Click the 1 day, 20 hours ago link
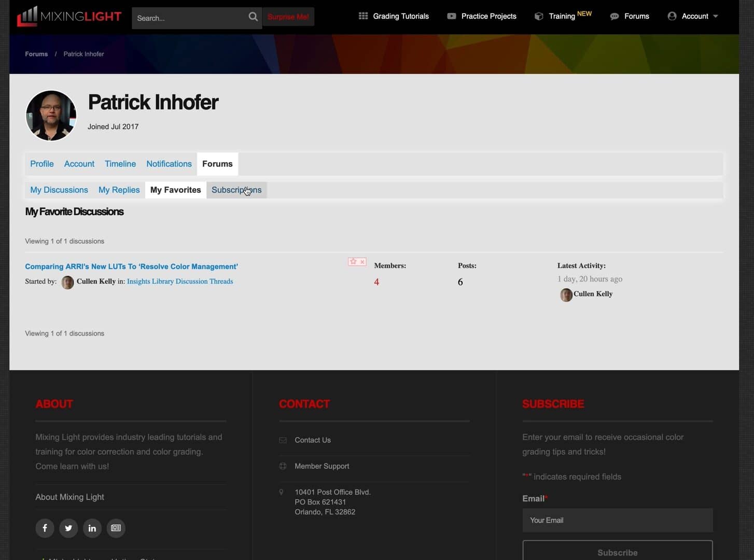The height and width of the screenshot is (560, 754). click(x=590, y=279)
